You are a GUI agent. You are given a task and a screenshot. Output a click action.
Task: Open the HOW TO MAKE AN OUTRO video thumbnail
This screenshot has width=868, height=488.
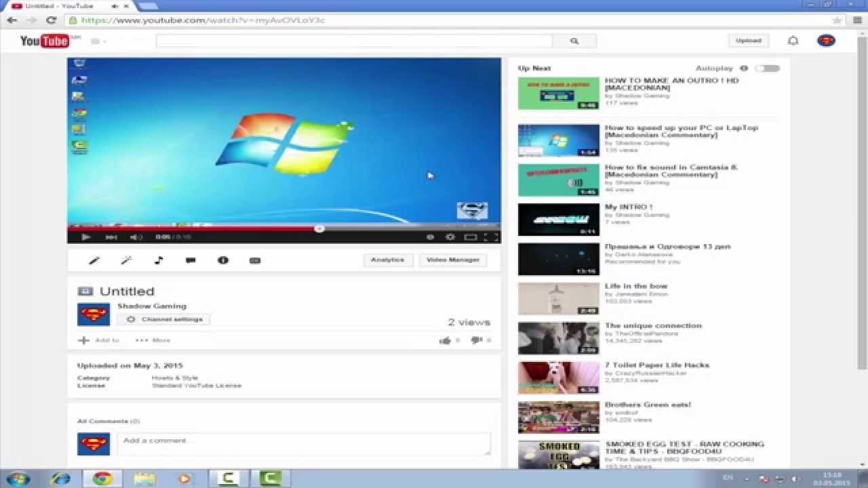click(559, 94)
